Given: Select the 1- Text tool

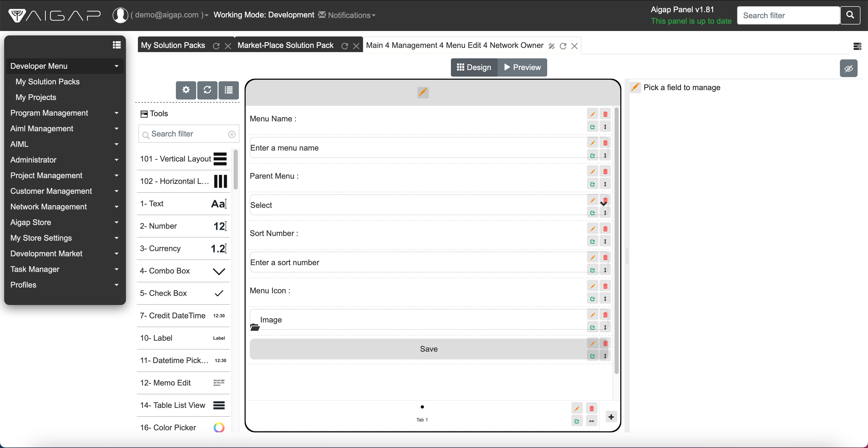Looking at the screenshot, I should pyautogui.click(x=183, y=204).
